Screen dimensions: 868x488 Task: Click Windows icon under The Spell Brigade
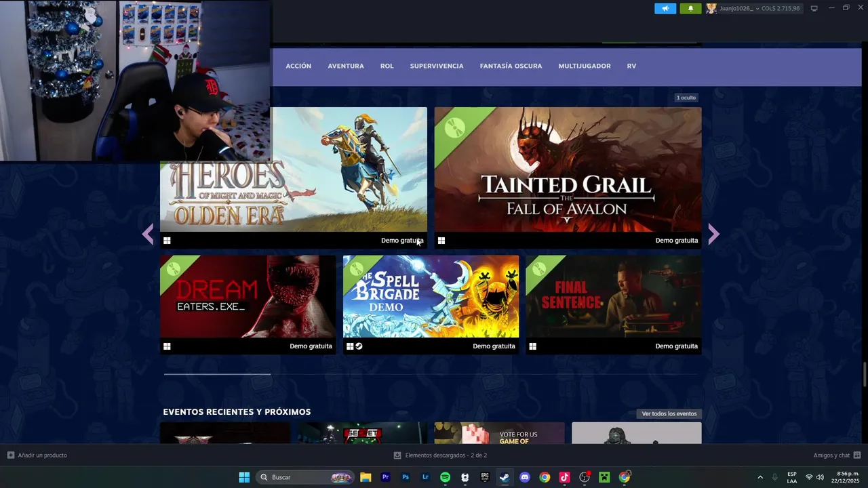coord(350,346)
